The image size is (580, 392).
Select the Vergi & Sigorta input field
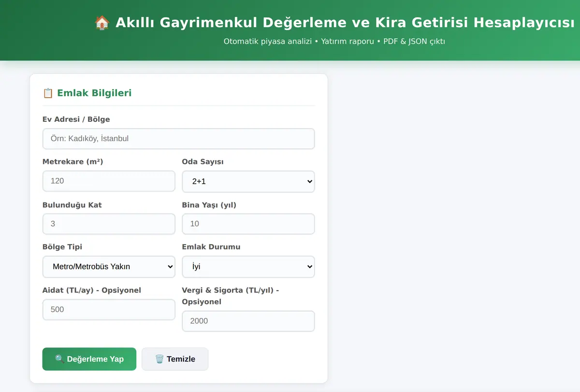tap(248, 321)
